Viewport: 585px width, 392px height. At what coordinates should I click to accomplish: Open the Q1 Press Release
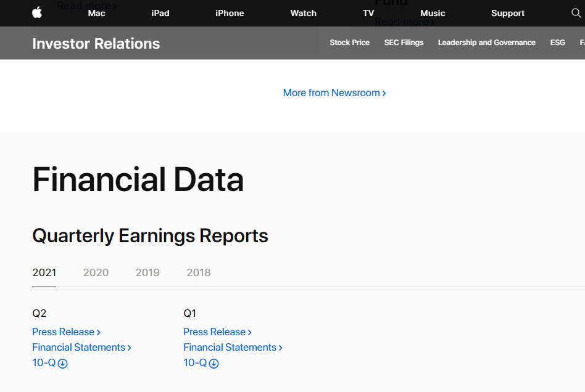click(x=217, y=332)
